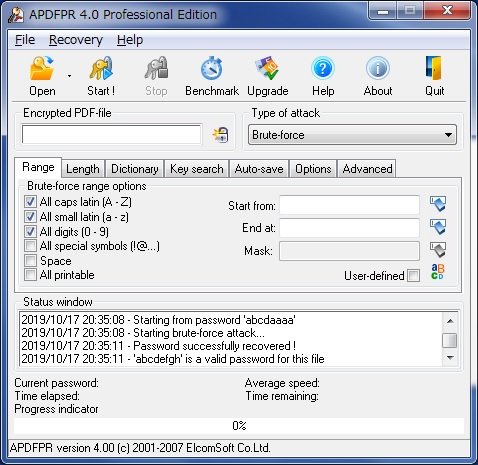Open the About info dialog
478x465 pixels.
pyautogui.click(x=378, y=76)
